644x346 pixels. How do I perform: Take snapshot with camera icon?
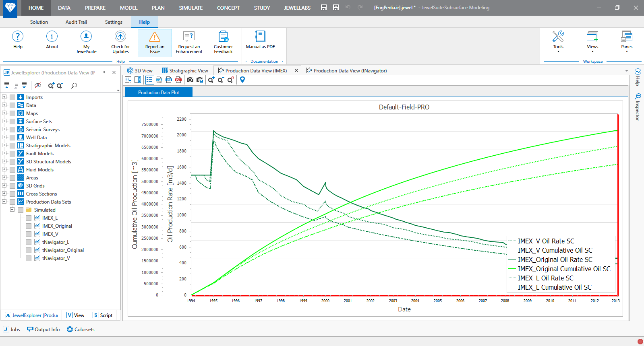pyautogui.click(x=190, y=80)
